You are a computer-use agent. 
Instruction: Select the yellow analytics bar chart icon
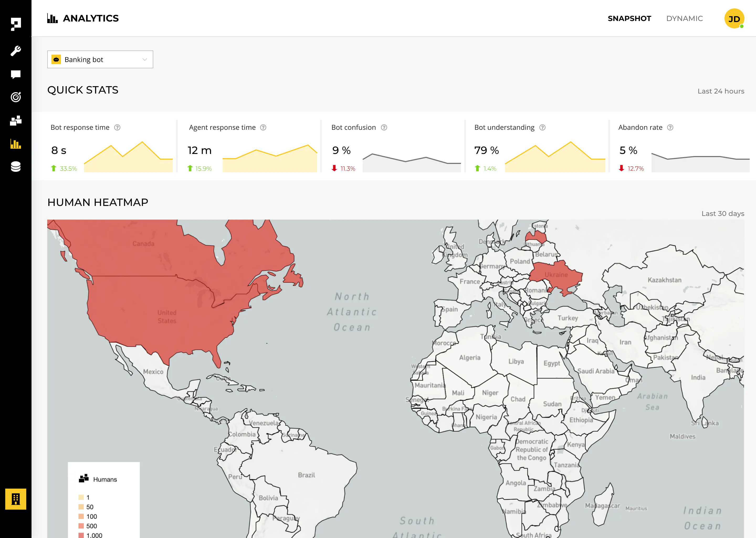pyautogui.click(x=15, y=144)
